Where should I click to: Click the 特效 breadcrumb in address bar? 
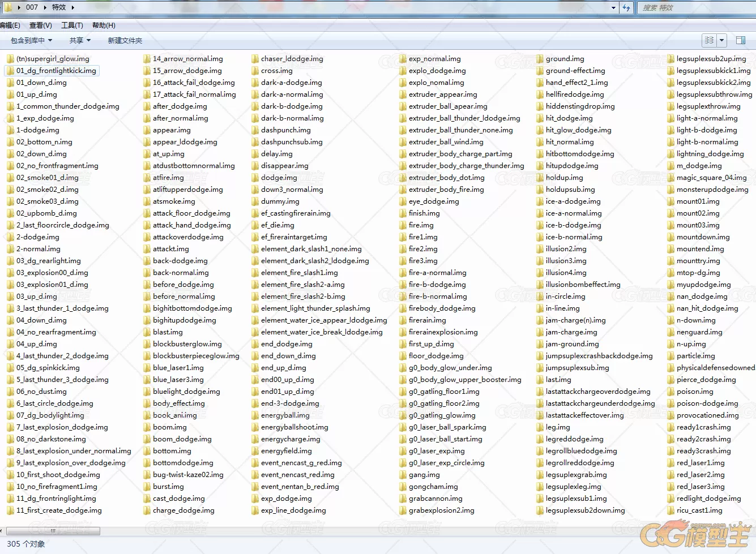pos(59,7)
